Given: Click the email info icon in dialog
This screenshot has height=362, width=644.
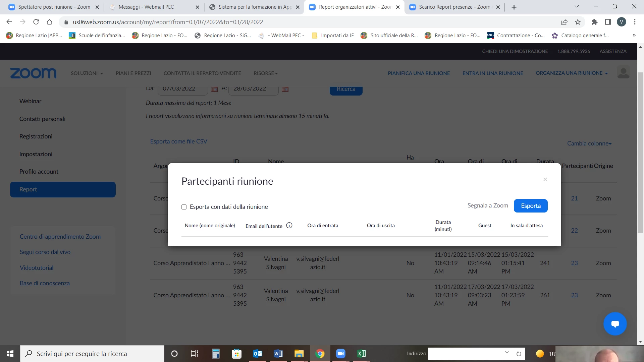Looking at the screenshot, I should tap(289, 226).
